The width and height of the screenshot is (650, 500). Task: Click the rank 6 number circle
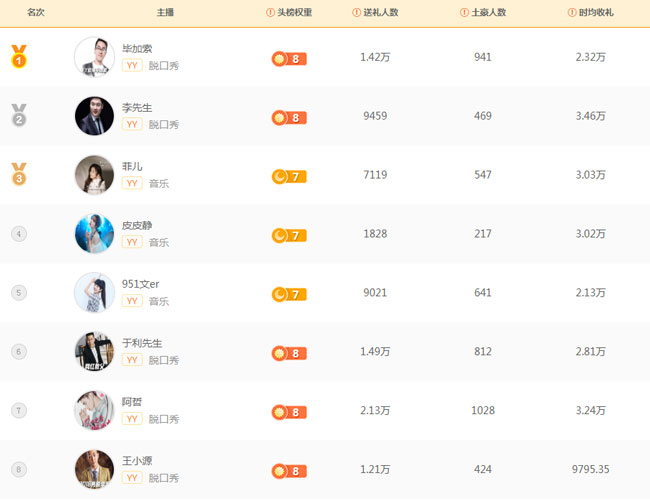pos(19,352)
